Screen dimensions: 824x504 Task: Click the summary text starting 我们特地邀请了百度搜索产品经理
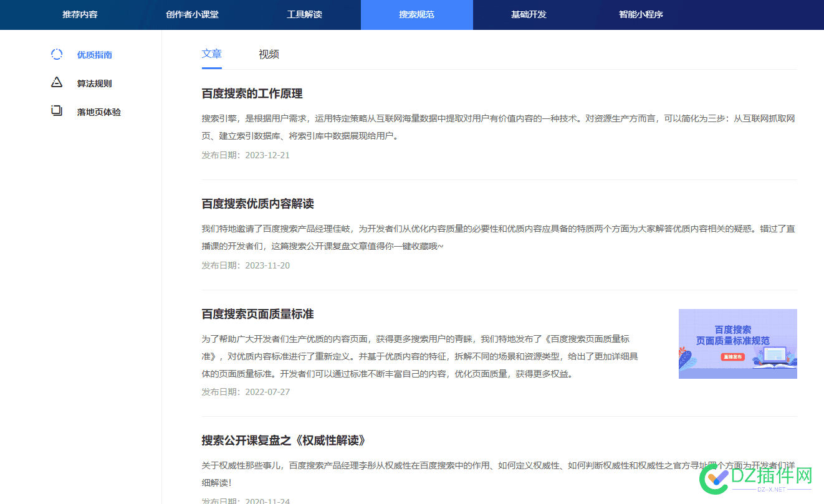[499, 237]
